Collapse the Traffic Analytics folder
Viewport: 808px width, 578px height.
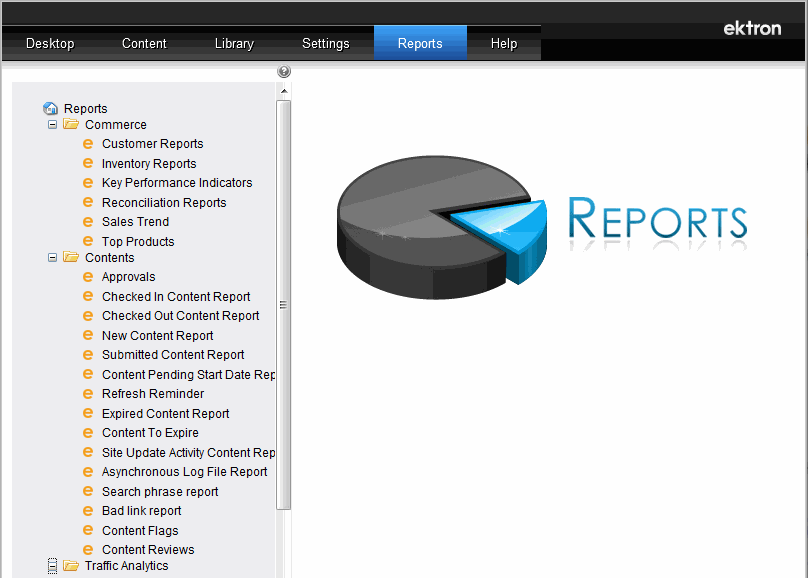coord(52,566)
